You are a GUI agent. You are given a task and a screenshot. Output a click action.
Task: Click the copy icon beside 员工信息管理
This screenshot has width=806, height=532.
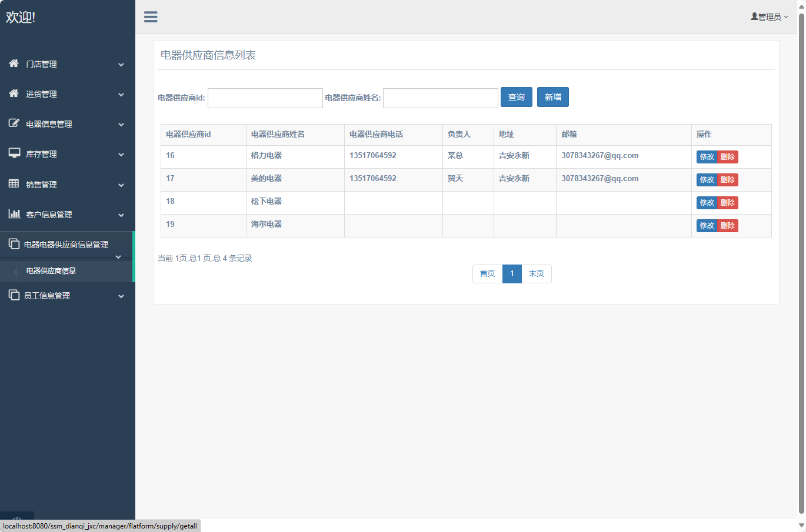point(14,295)
